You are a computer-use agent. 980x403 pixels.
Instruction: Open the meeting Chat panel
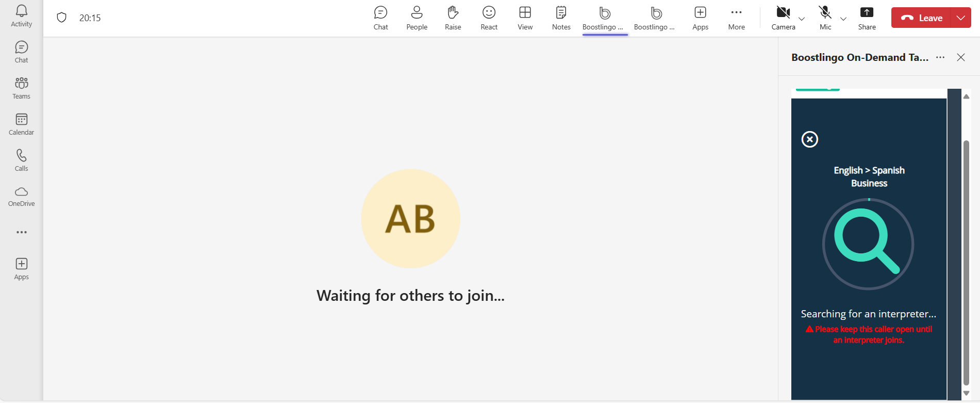pyautogui.click(x=380, y=18)
